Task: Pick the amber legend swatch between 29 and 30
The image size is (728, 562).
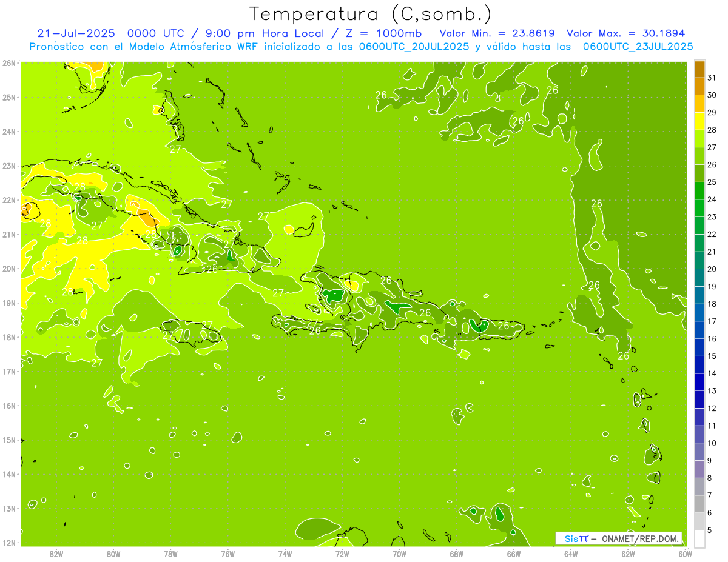Action: point(699,104)
